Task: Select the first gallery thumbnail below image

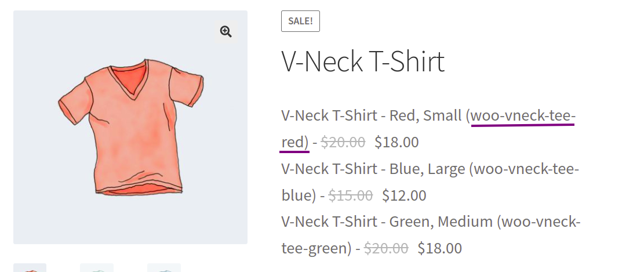Action: [30, 267]
